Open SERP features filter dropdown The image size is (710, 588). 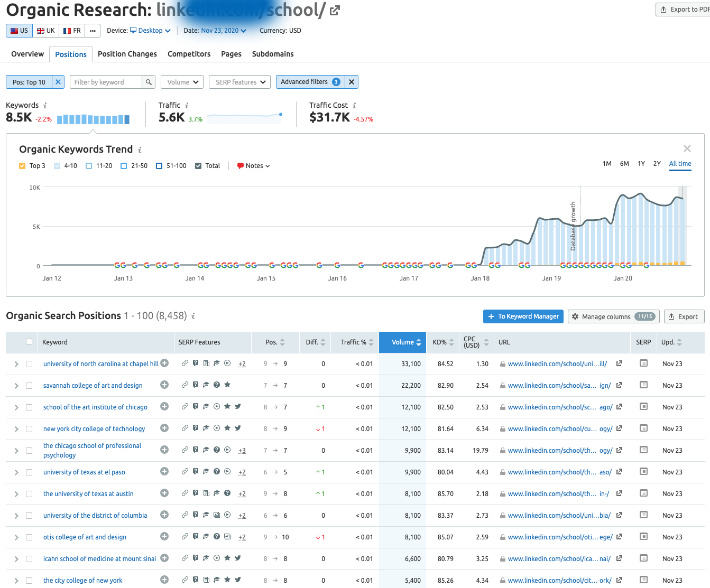[x=240, y=82]
